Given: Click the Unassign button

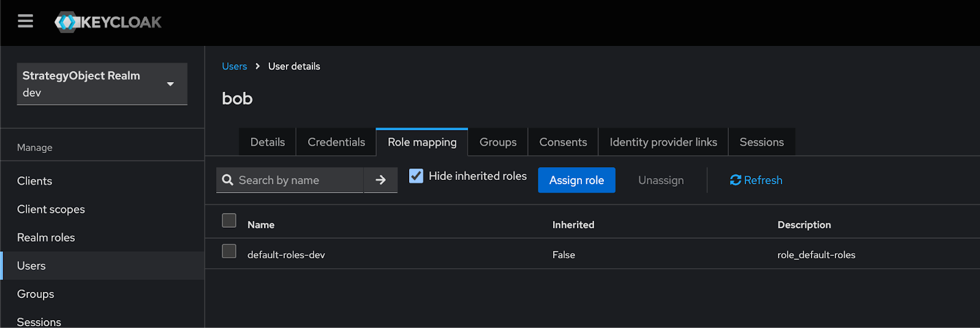Looking at the screenshot, I should tap(660, 181).
